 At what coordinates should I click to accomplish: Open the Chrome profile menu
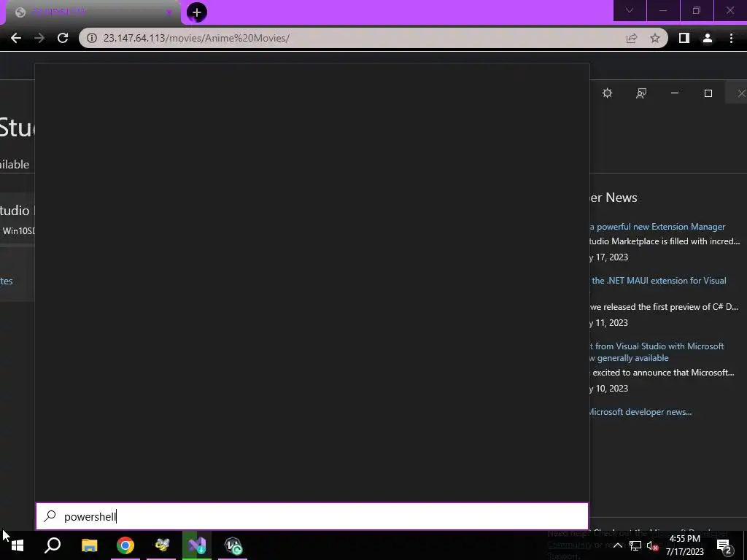pos(708,38)
